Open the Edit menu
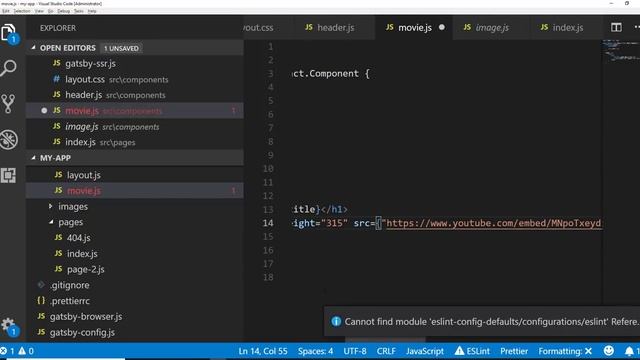 coord(6,11)
